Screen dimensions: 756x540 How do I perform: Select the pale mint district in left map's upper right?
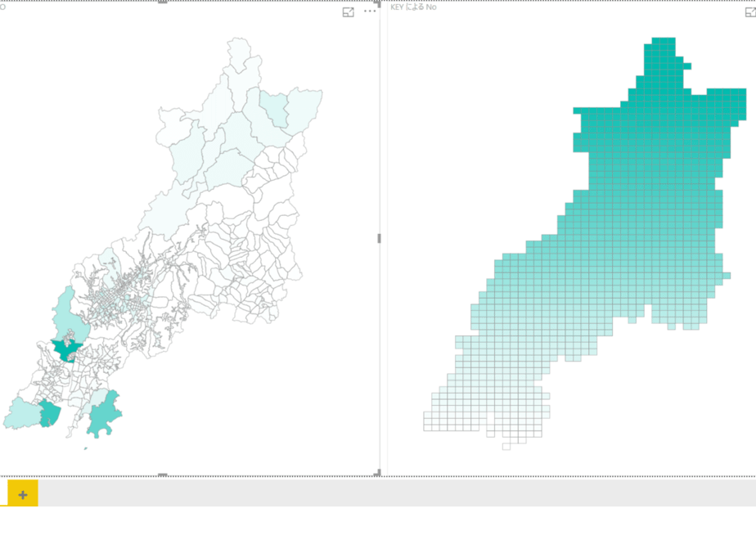click(x=274, y=109)
